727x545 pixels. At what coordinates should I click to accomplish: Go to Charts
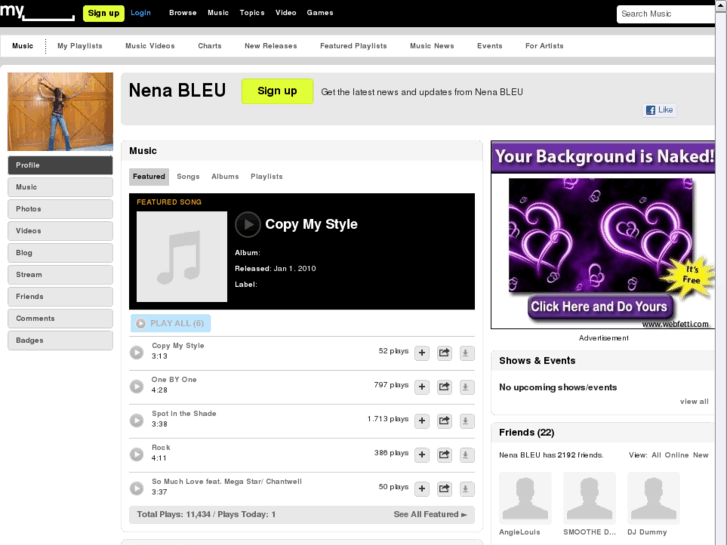pos(210,46)
